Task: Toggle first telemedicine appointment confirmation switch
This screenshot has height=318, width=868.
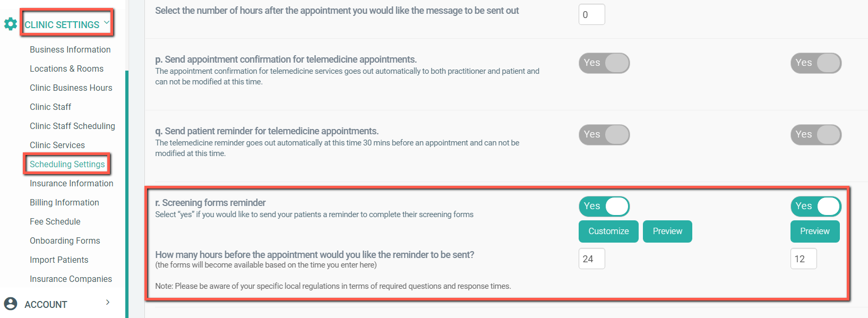Action: click(x=604, y=63)
